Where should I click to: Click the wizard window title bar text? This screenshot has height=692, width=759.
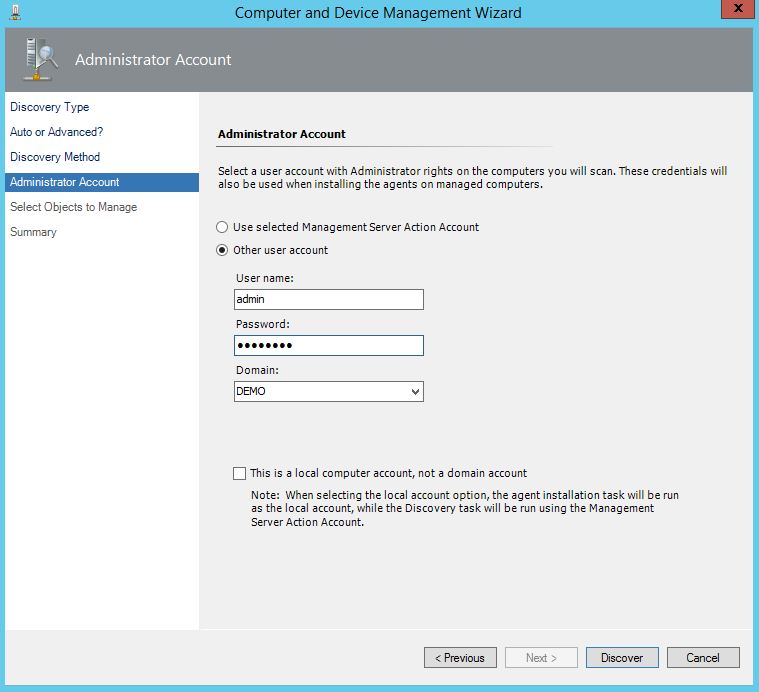[378, 13]
